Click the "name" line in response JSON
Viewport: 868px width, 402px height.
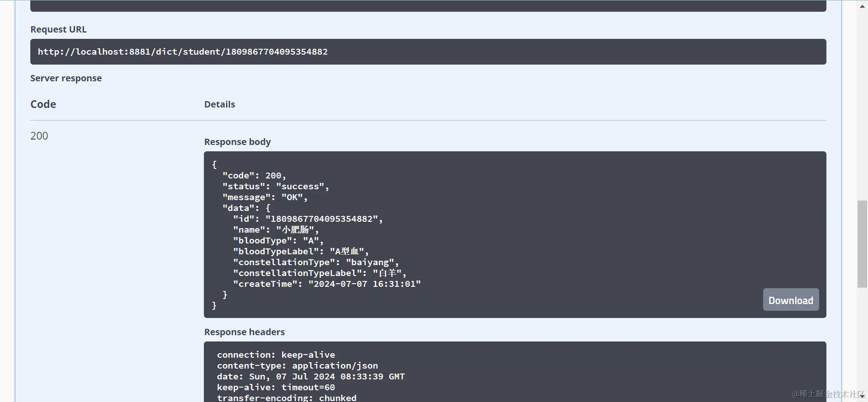[276, 230]
